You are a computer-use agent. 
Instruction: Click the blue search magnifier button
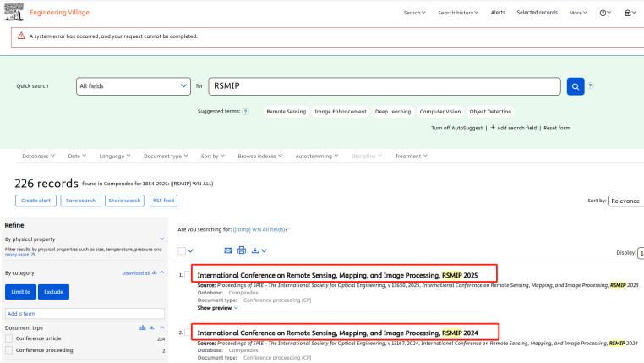576,85
